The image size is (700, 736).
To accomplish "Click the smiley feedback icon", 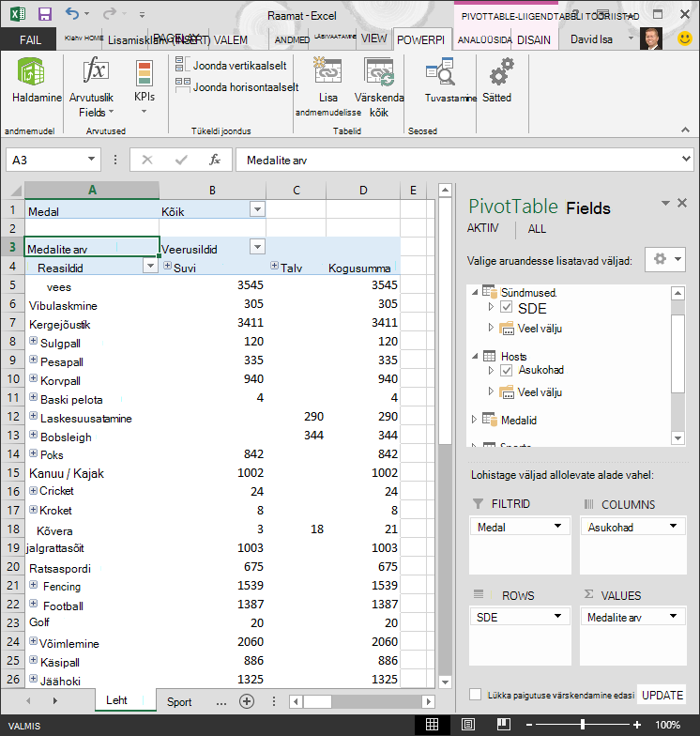I will tap(685, 38).
